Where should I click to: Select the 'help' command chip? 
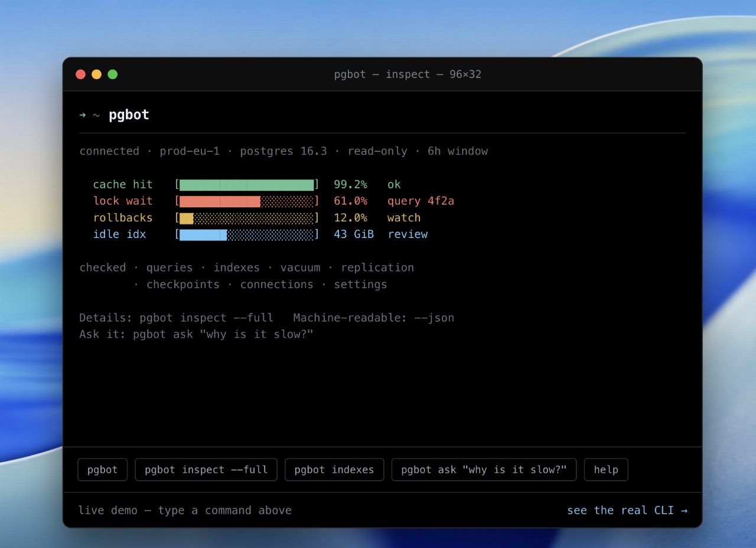tap(606, 469)
